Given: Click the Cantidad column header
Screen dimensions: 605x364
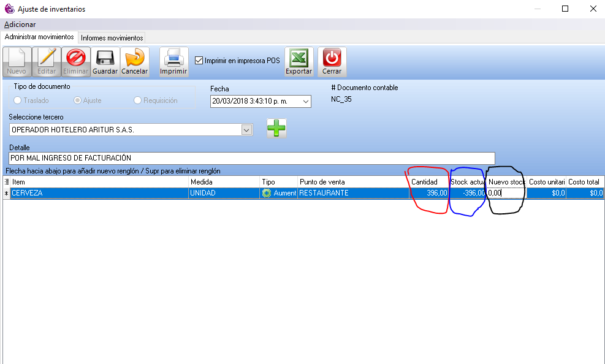Looking at the screenshot, I should tap(424, 182).
